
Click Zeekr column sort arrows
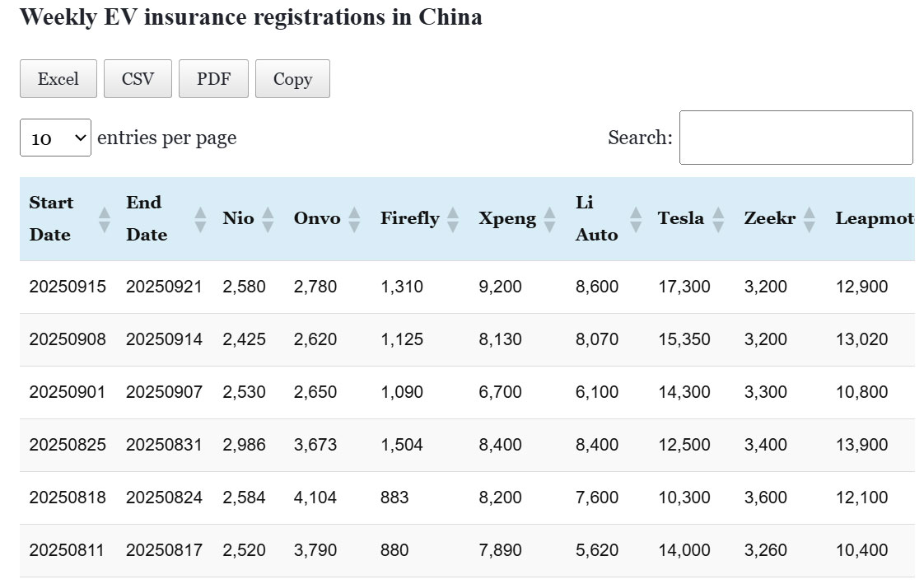pos(810,219)
